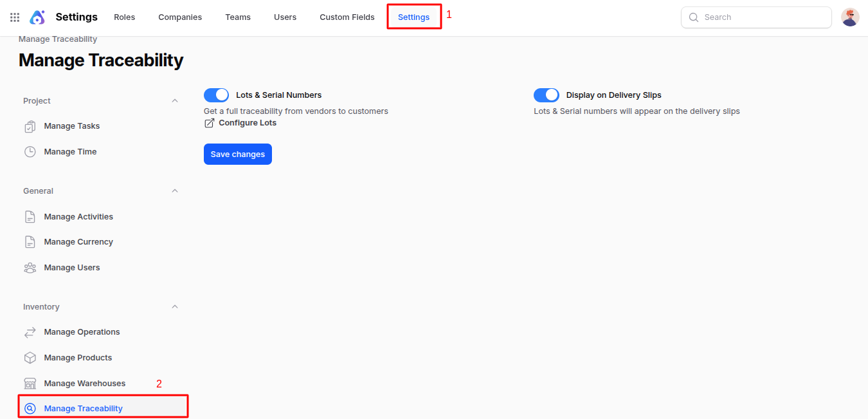Viewport: 868px width, 419px height.
Task: Disable the Lots & Serial Numbers toggle
Action: tap(217, 95)
